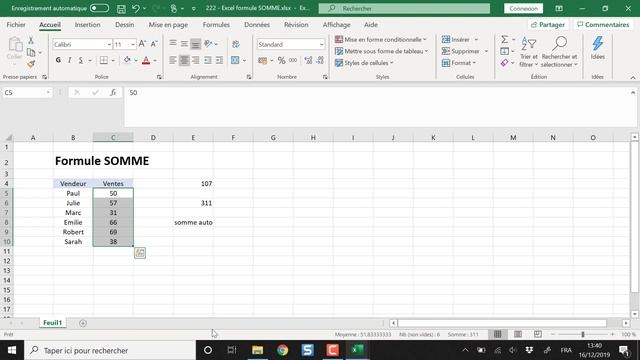Screen dimensions: 640x360
Task: Click the AutoSum sigma icon
Action: pos(504,40)
